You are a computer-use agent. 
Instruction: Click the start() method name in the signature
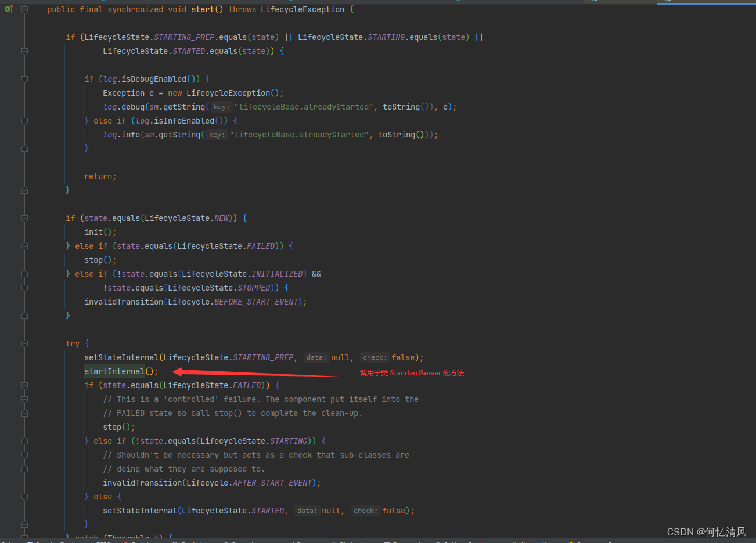203,9
